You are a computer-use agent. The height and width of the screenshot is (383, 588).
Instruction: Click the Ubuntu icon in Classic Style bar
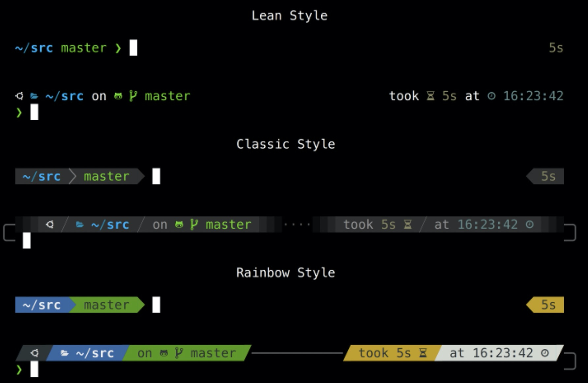50,224
